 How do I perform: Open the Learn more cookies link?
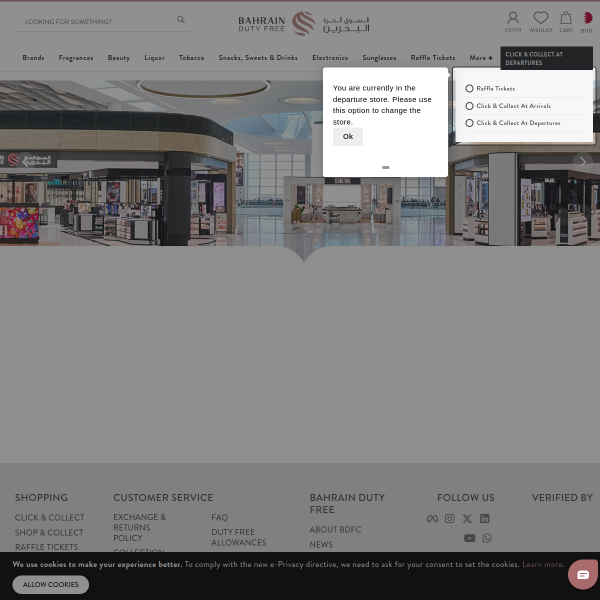tap(542, 564)
